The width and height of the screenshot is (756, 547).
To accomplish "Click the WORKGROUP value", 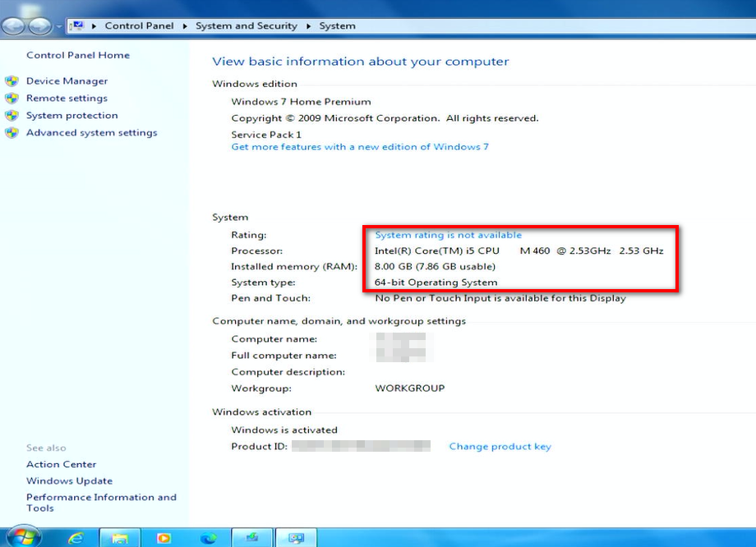I will [x=410, y=388].
